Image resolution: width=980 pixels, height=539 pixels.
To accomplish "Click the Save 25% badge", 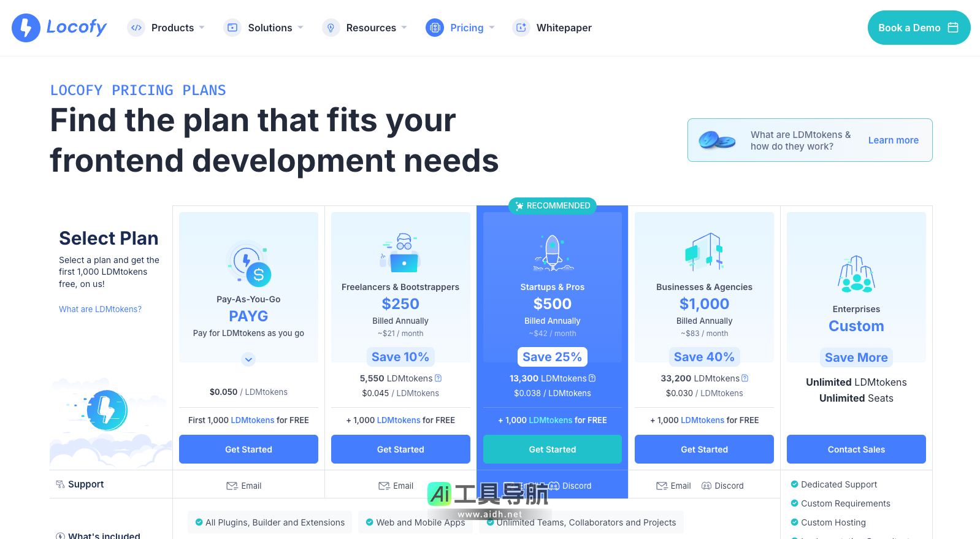I will pyautogui.click(x=553, y=357).
